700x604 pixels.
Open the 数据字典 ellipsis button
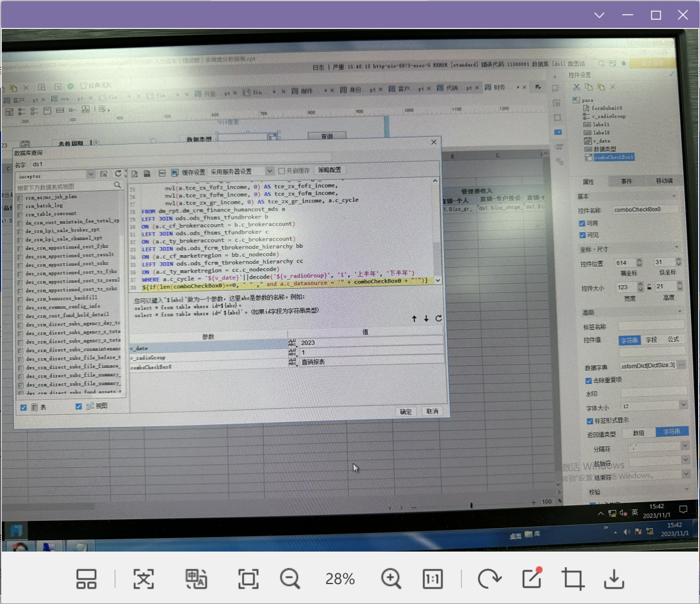click(x=682, y=365)
